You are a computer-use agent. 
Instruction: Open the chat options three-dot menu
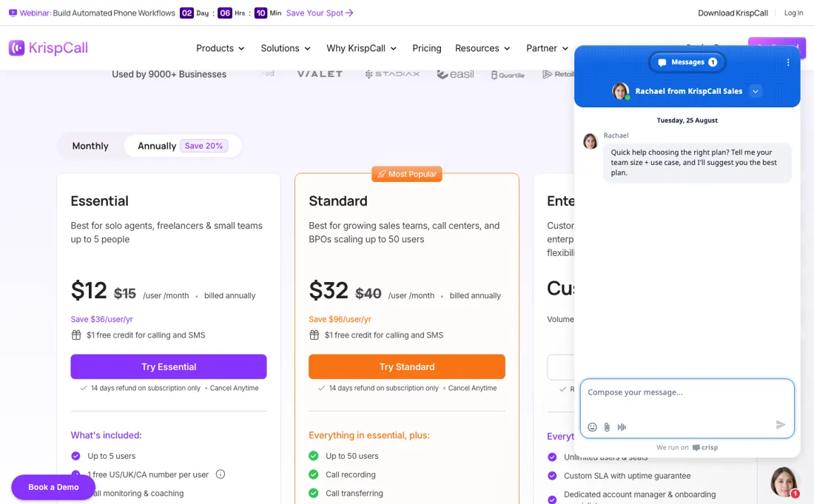[788, 62]
